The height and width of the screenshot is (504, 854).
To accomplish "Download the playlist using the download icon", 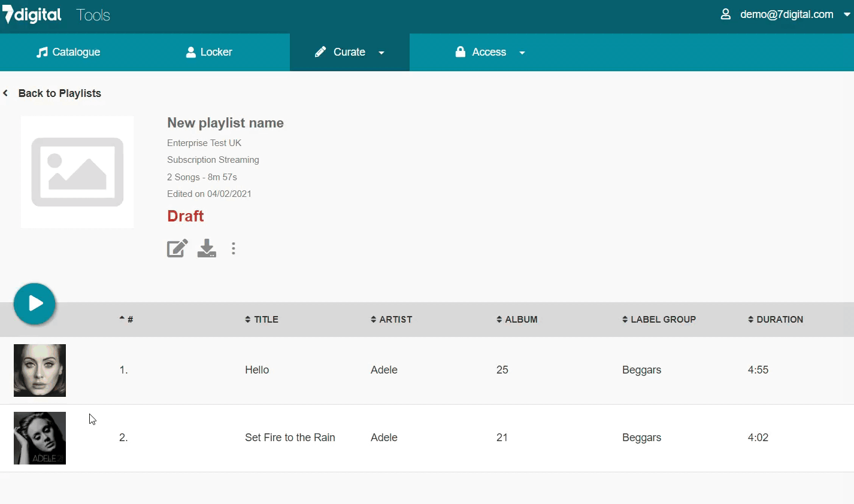I will click(207, 248).
